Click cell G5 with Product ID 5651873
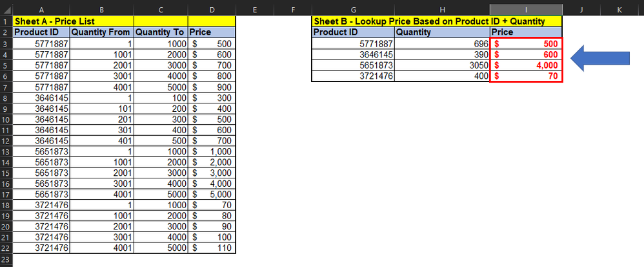Screen dimensions: 644x267 353,65
